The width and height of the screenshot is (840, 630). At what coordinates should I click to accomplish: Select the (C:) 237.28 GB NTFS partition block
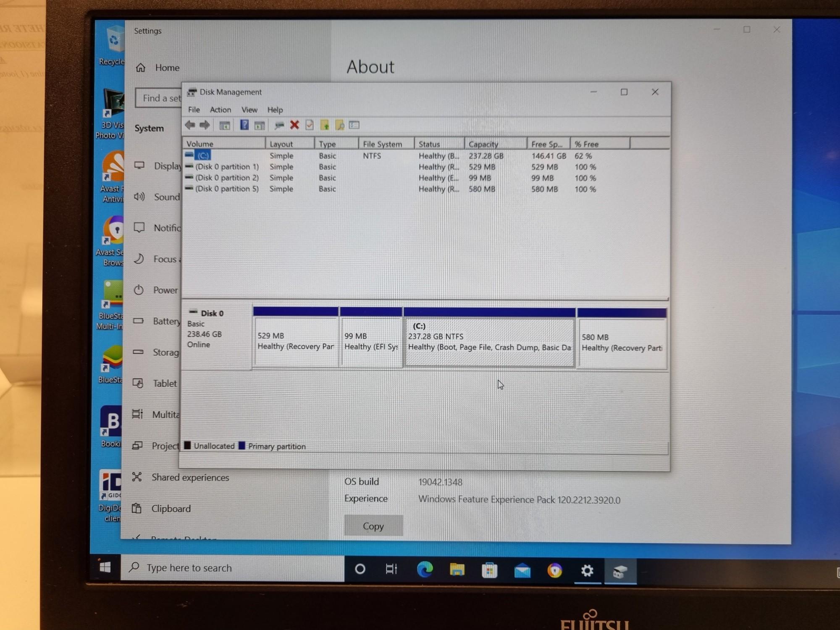[x=489, y=338]
